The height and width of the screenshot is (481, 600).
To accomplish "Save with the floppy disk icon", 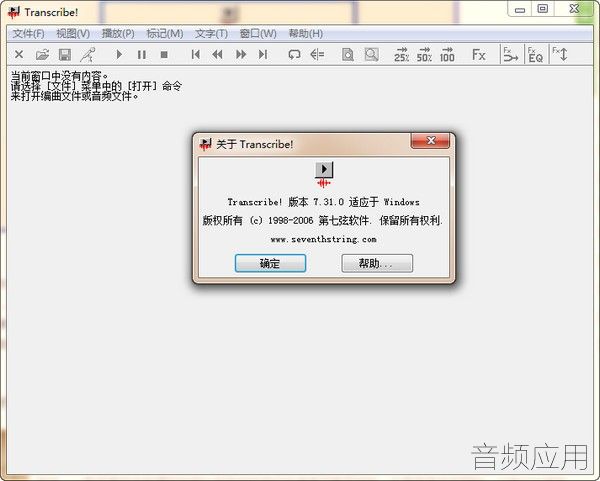I will click(65, 55).
